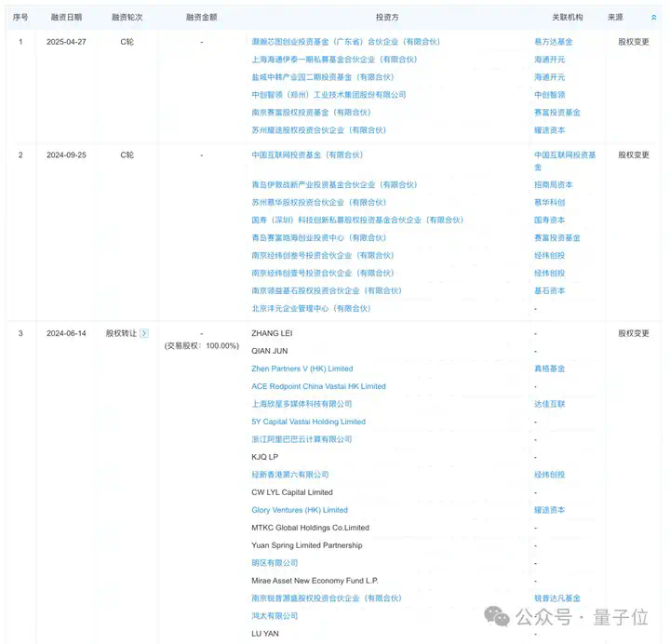Open investor 北京沣元企业管理中心
Viewport: 670px width, 644px height.
click(x=311, y=309)
